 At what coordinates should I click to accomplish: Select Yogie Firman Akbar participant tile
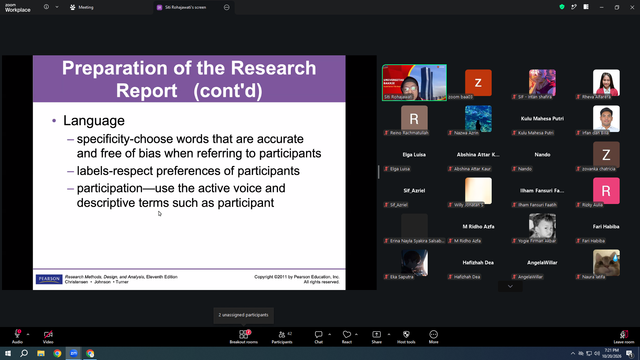542,227
